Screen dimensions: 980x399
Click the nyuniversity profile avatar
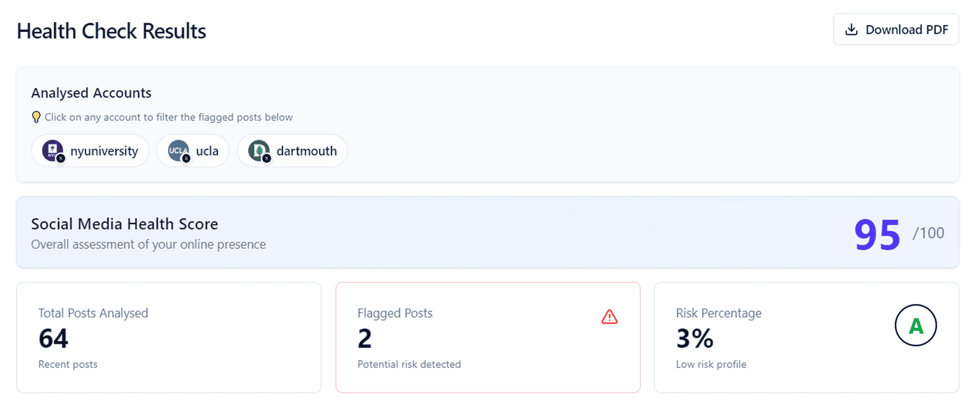click(52, 150)
